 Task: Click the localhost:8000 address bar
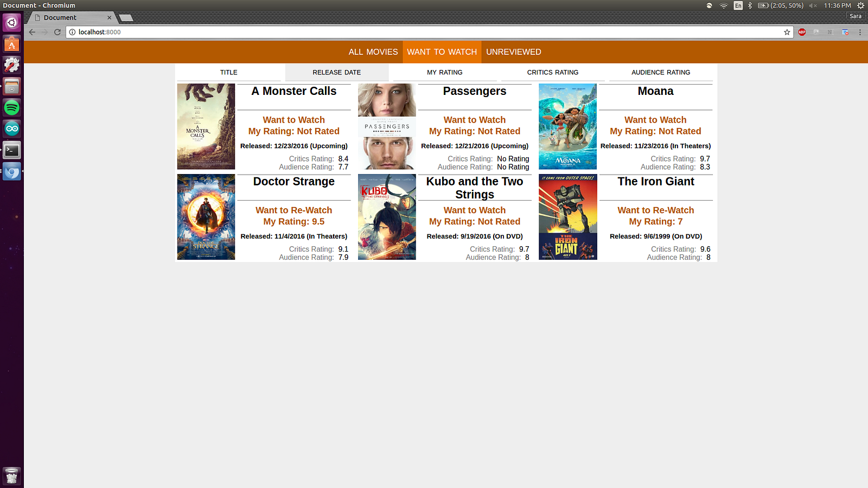pos(429,32)
